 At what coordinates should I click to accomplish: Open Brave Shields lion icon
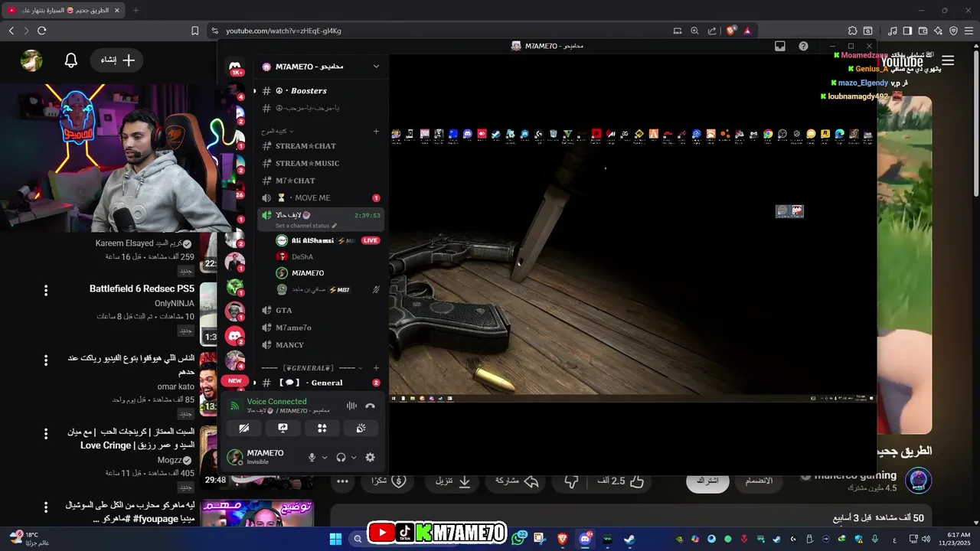click(x=731, y=31)
